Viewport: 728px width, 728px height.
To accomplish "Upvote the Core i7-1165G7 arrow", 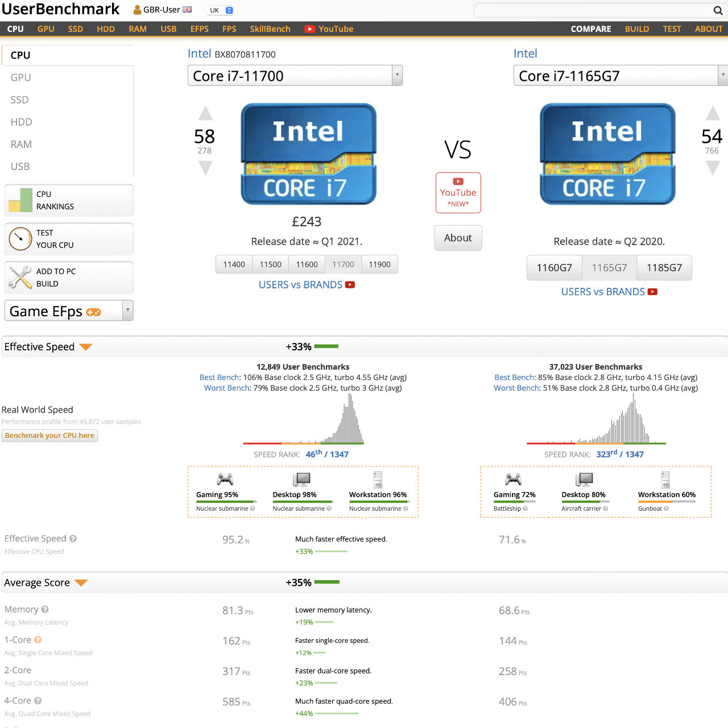I will [x=713, y=113].
